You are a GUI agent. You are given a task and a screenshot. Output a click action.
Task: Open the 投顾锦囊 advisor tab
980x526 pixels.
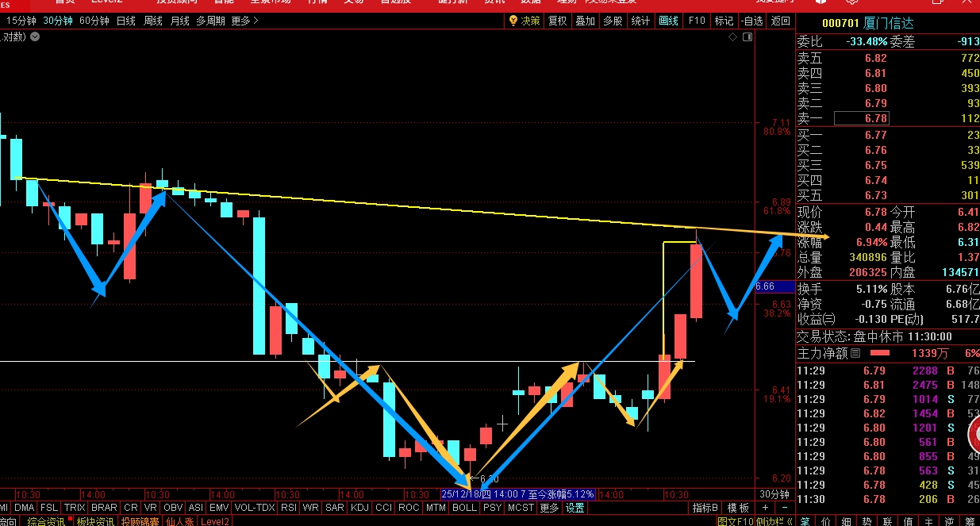pyautogui.click(x=140, y=520)
